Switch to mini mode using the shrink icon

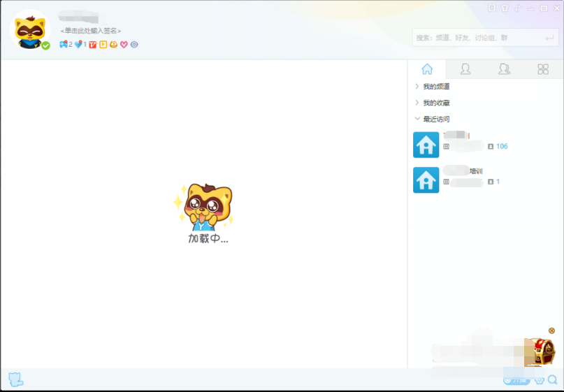(x=518, y=8)
